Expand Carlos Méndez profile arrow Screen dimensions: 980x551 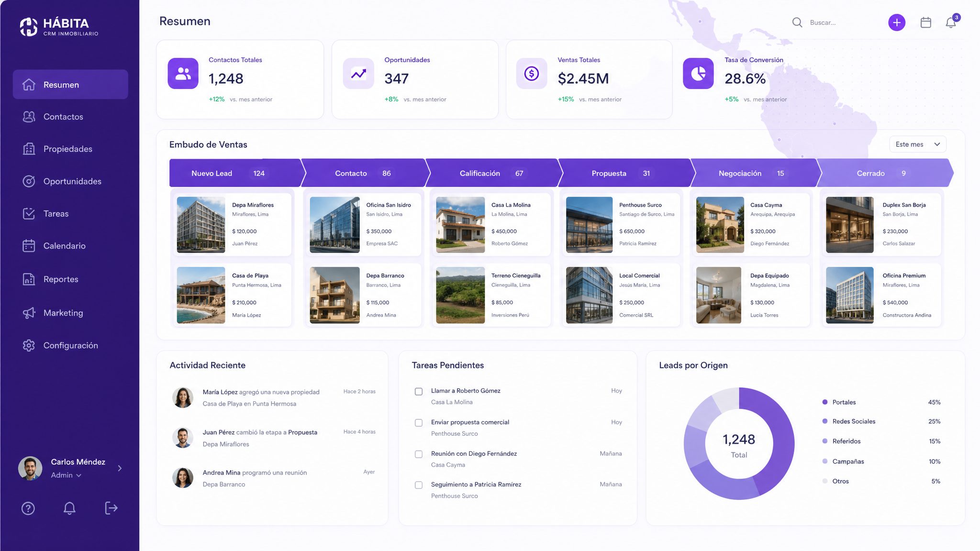point(120,468)
